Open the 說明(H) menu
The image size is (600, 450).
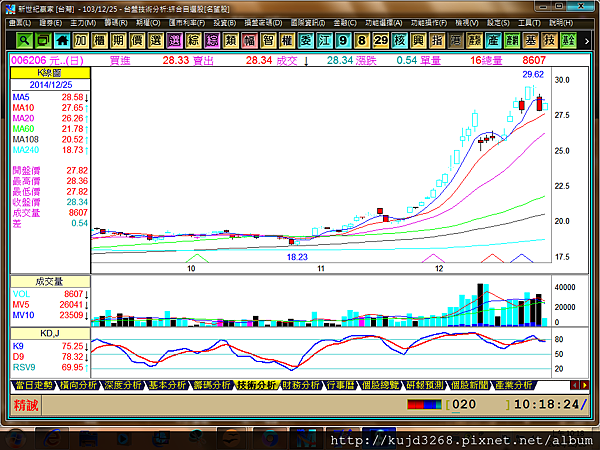coord(561,23)
